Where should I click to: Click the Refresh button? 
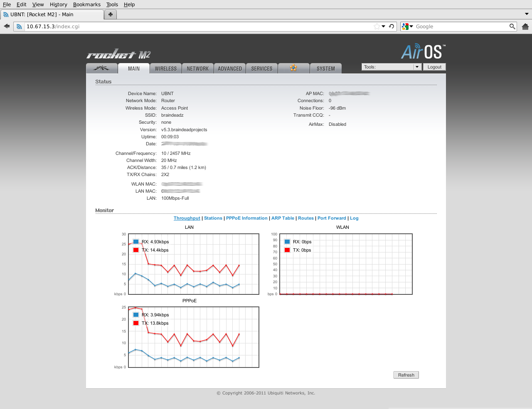click(406, 375)
